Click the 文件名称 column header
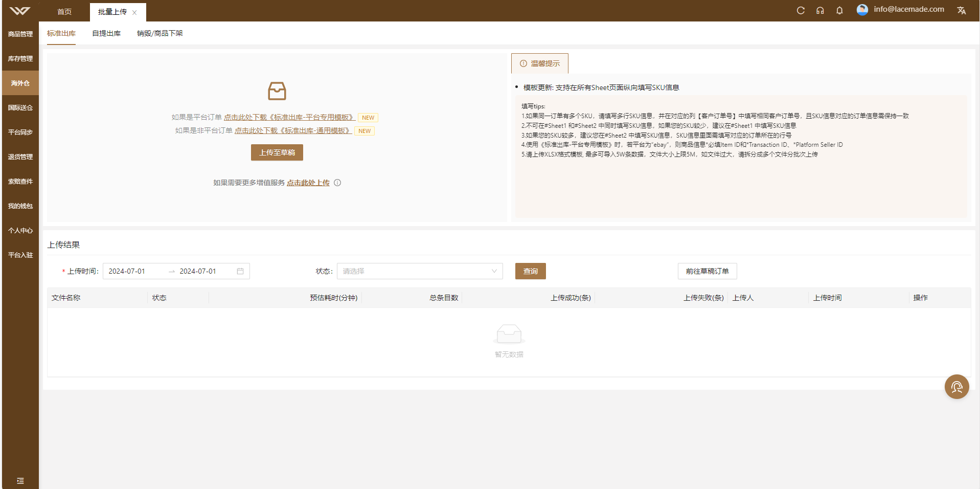980x489 pixels. [x=66, y=298]
